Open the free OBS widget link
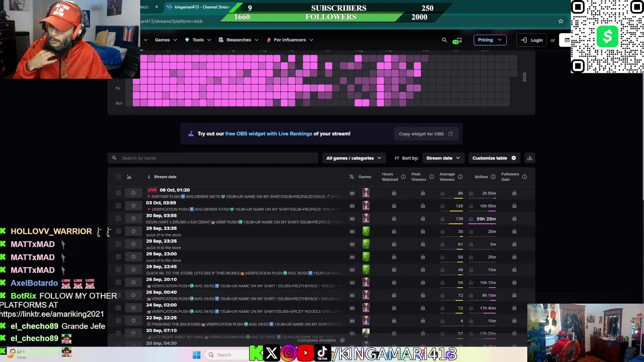644x362 pixels. pos(269,134)
